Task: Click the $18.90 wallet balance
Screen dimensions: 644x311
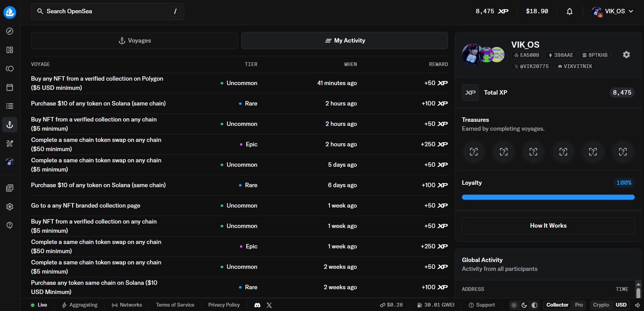Action: [537, 11]
